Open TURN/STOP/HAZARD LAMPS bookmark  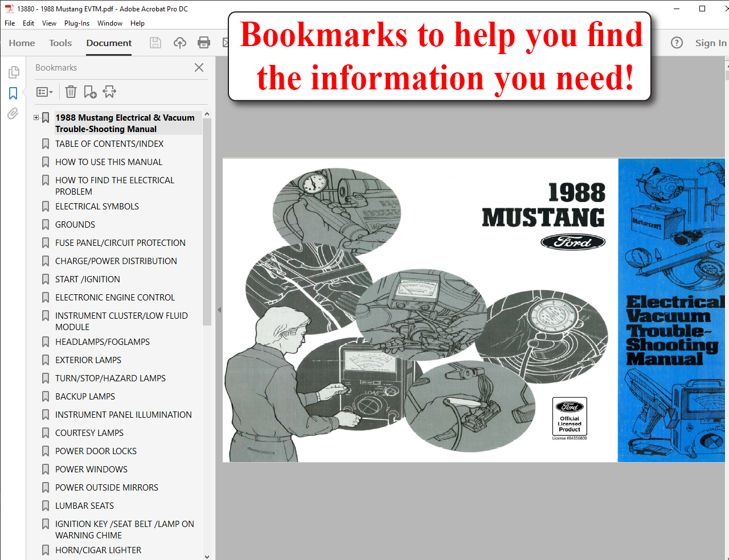click(110, 378)
